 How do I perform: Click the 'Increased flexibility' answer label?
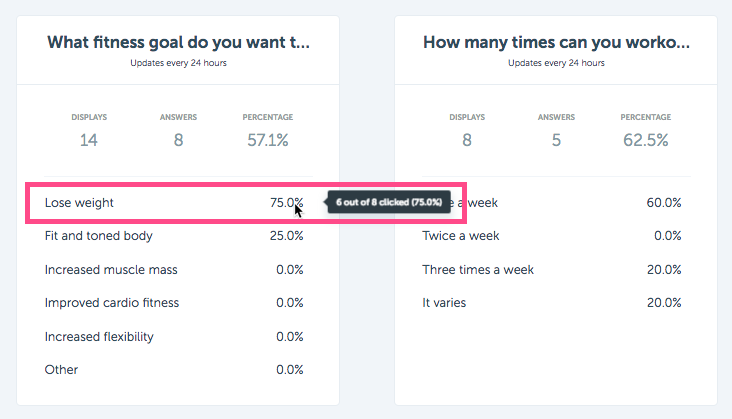(99, 336)
